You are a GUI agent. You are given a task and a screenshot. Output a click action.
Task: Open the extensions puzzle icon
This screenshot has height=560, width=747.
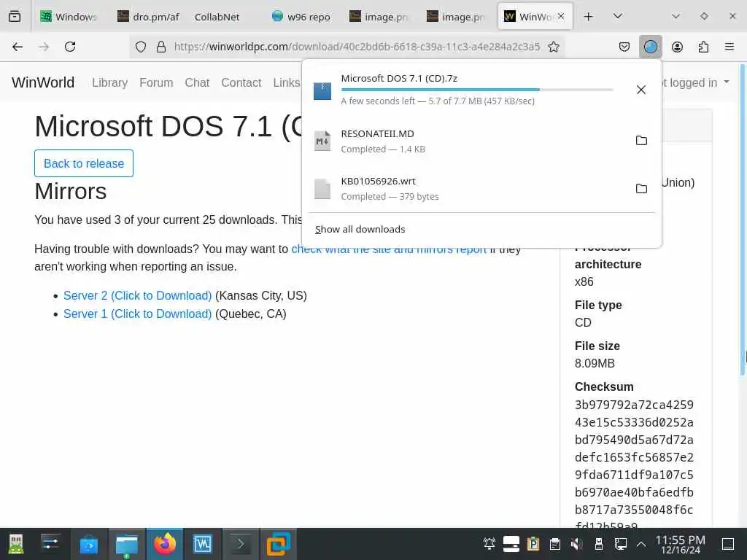pos(703,47)
